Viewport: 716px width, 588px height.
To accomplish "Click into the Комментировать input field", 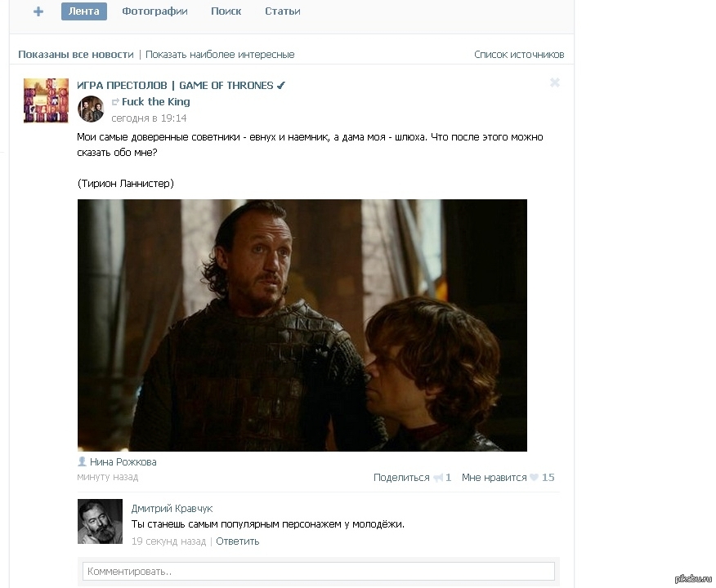I will point(319,572).
